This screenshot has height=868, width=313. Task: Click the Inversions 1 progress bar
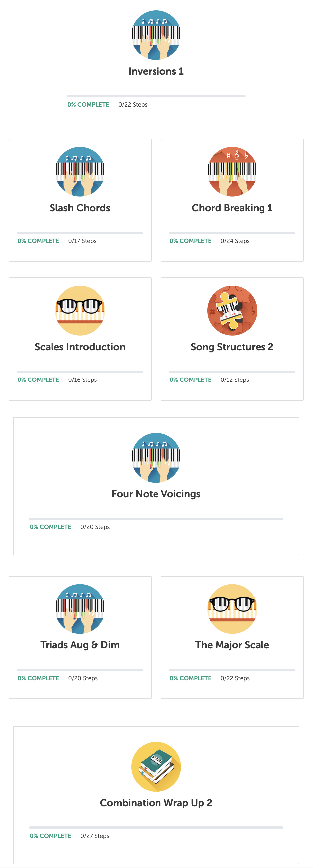(x=156, y=96)
